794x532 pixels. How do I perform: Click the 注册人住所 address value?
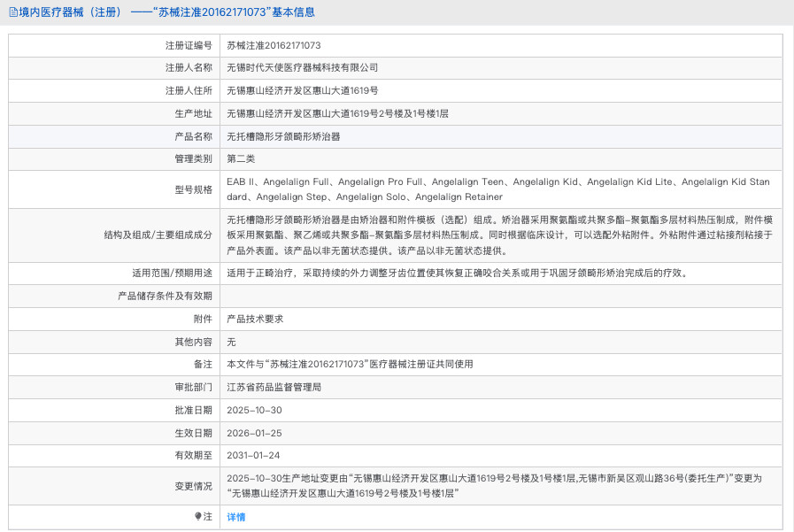pos(302,90)
